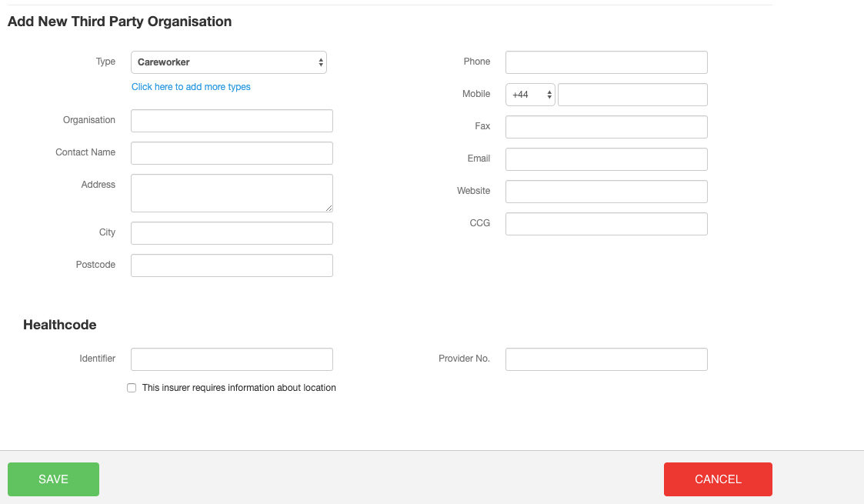The width and height of the screenshot is (864, 504).
Task: Focus the Contact Name input
Action: [232, 153]
